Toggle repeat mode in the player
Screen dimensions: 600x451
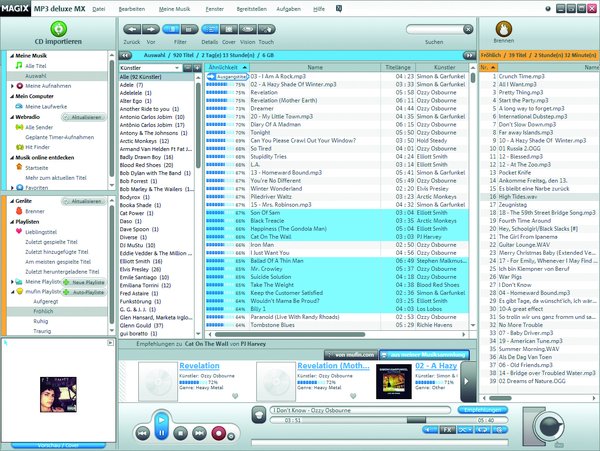pos(483,430)
